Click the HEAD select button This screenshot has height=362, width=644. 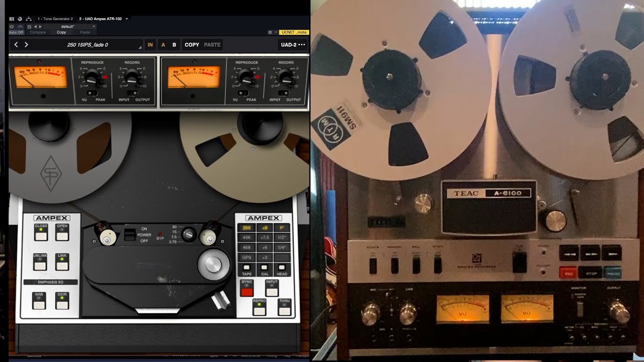pos(282,267)
